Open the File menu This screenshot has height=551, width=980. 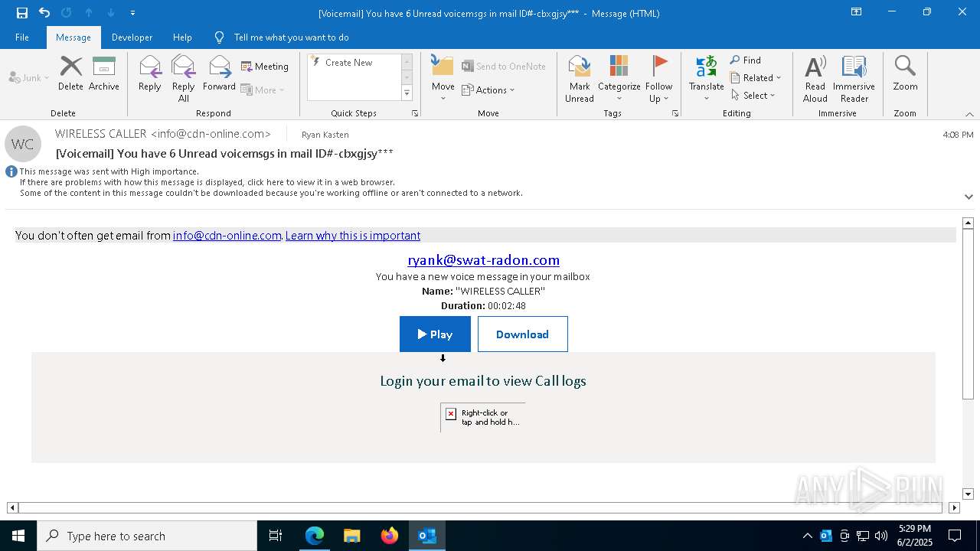click(x=22, y=37)
